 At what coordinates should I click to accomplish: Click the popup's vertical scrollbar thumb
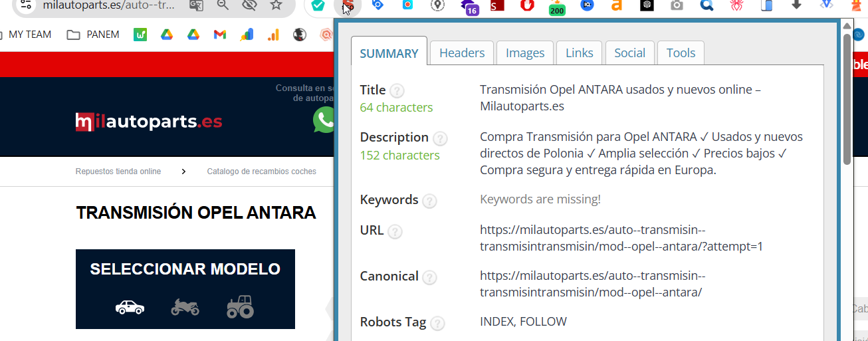(847, 98)
